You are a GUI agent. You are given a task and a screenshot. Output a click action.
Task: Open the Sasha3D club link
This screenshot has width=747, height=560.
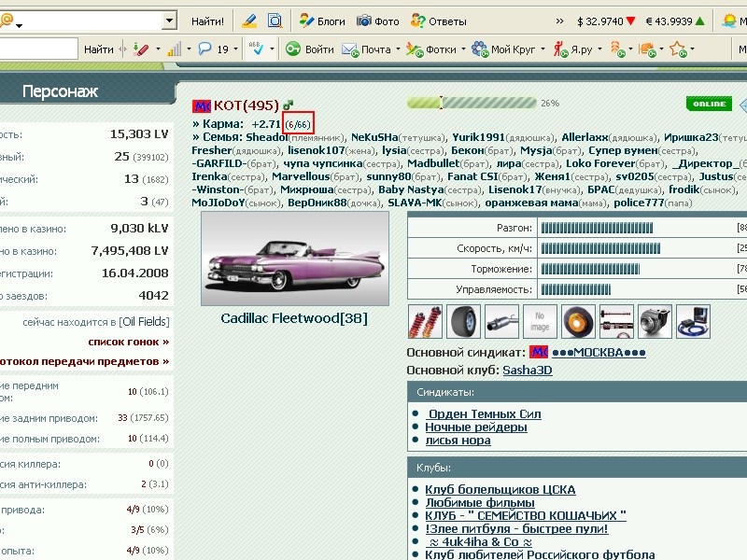click(528, 370)
